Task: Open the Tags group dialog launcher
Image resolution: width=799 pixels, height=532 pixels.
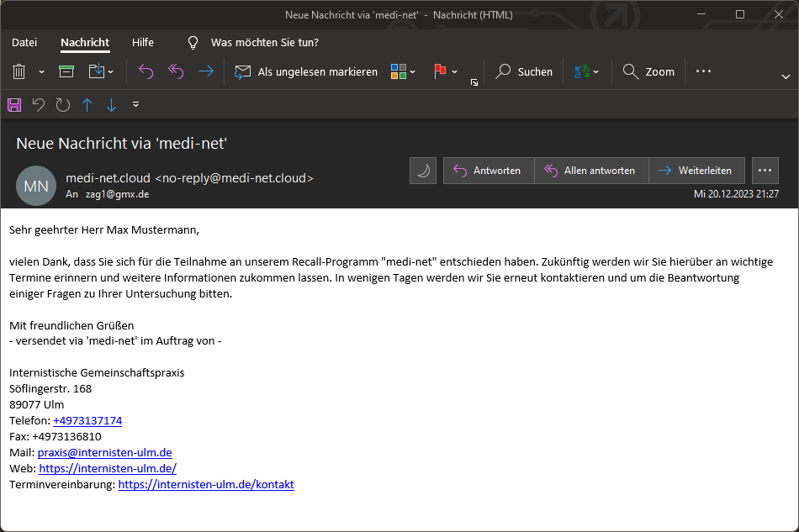Action: coord(474,82)
